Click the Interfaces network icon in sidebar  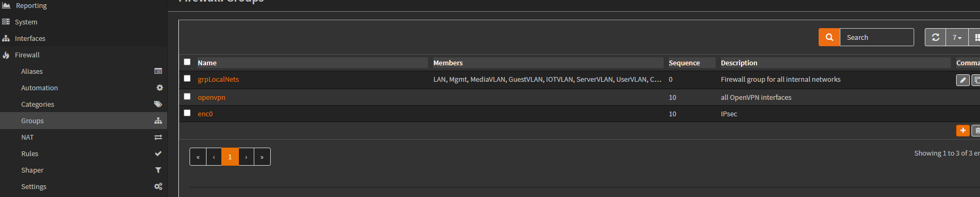pyautogui.click(x=6, y=39)
